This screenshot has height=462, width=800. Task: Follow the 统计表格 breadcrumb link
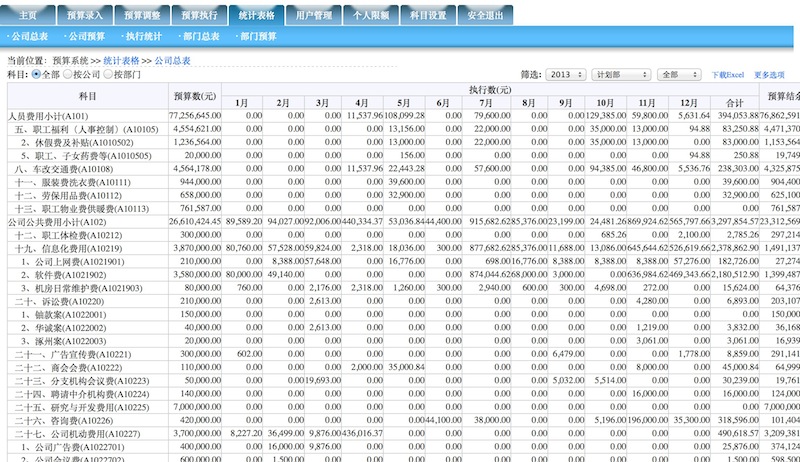121,61
